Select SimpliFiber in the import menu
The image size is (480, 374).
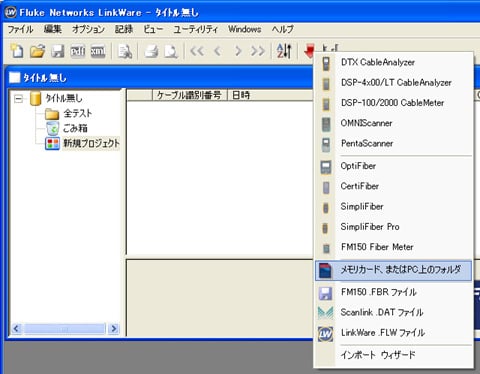[x=394, y=207]
